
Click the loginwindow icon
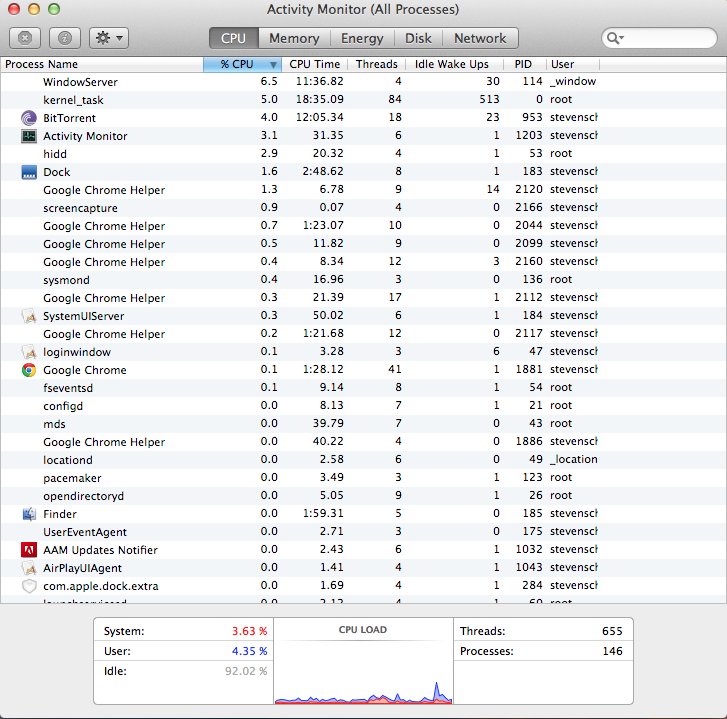click(x=29, y=352)
